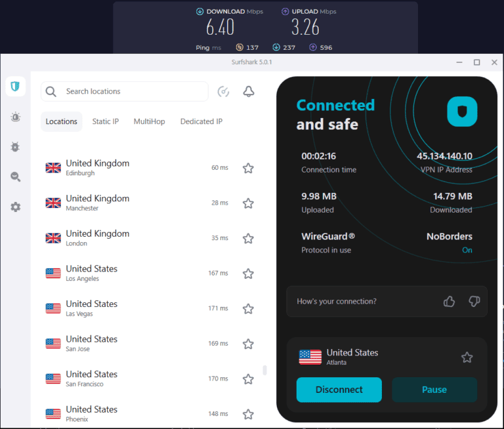Click upload ping icon in speed test
Viewport: 504px width, 429px height.
[x=313, y=48]
